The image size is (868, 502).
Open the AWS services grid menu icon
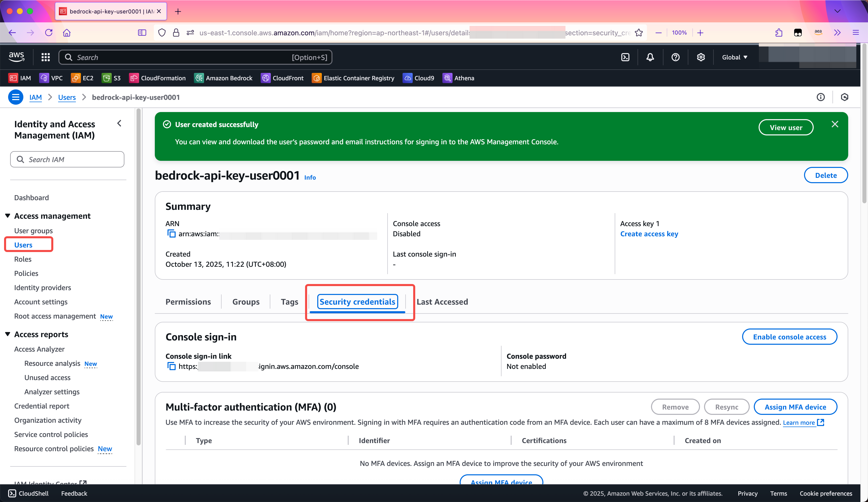point(45,57)
